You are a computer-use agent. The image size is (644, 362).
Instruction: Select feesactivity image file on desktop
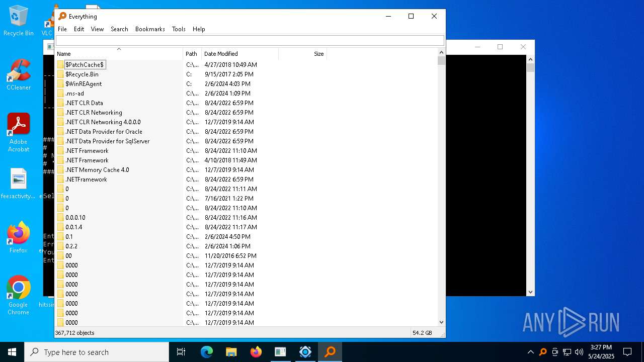tap(19, 184)
